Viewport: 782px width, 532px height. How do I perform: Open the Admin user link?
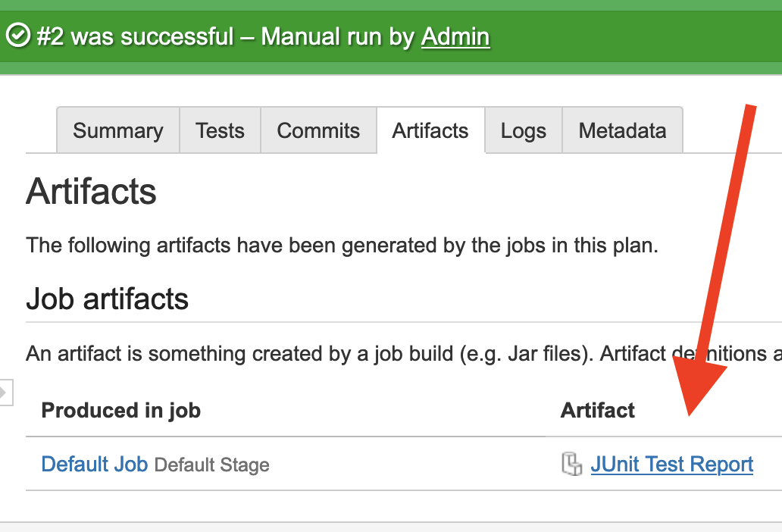[x=455, y=36]
